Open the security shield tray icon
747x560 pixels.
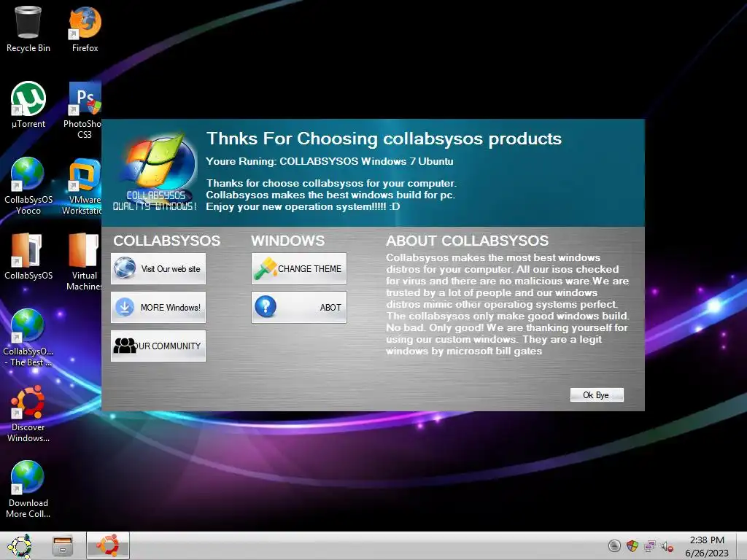pos(632,545)
